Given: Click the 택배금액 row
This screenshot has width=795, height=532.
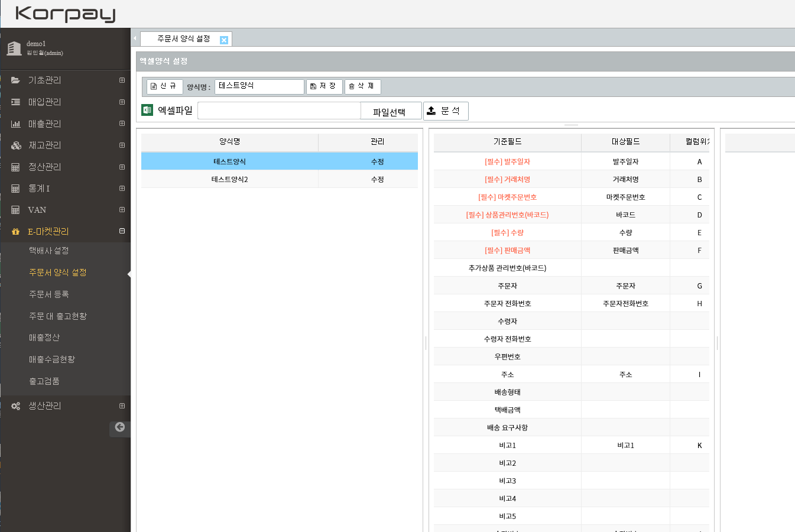Looking at the screenshot, I should tap(571, 410).
